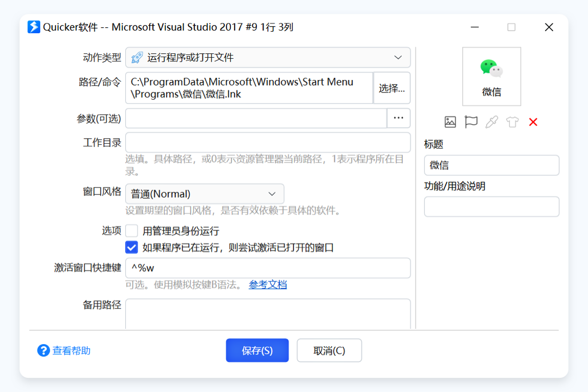Open the image picker icon for the action

[450, 122]
